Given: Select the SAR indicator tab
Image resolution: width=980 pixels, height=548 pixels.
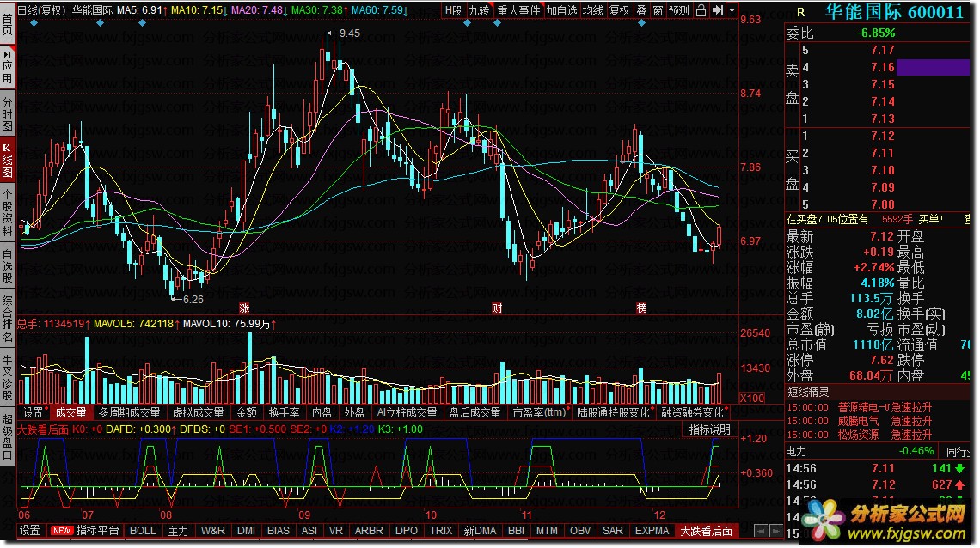Looking at the screenshot, I should 612,531.
